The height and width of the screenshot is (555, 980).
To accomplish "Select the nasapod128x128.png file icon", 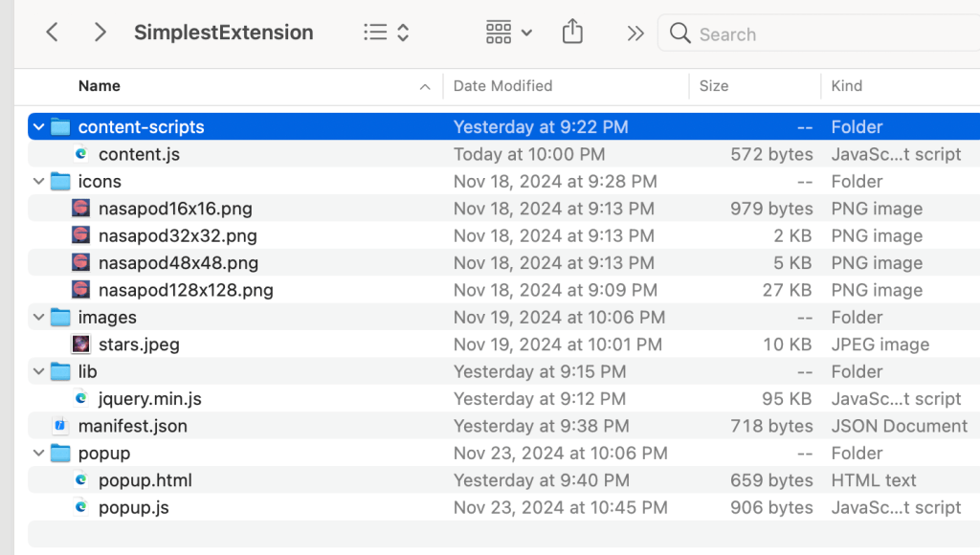I will point(81,290).
